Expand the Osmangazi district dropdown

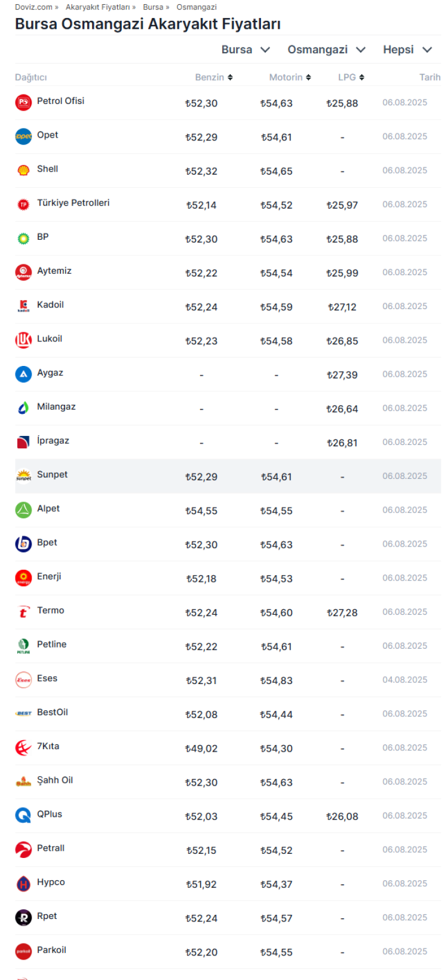coord(326,50)
